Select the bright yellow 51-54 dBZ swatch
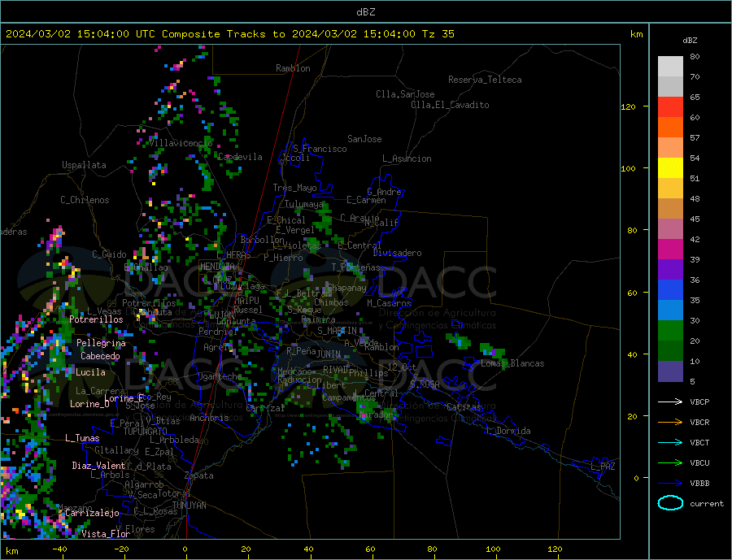This screenshot has height=560, width=732. click(670, 168)
